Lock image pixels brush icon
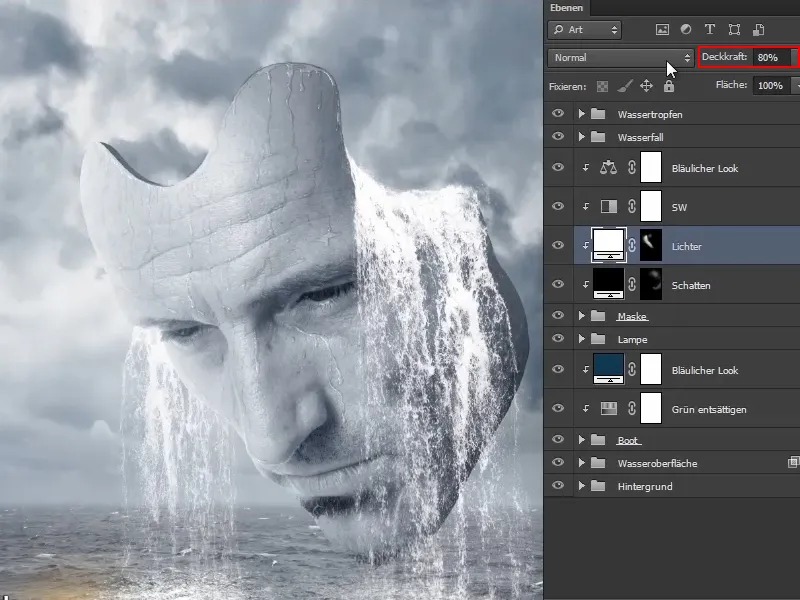The width and height of the screenshot is (800, 600). (x=624, y=86)
